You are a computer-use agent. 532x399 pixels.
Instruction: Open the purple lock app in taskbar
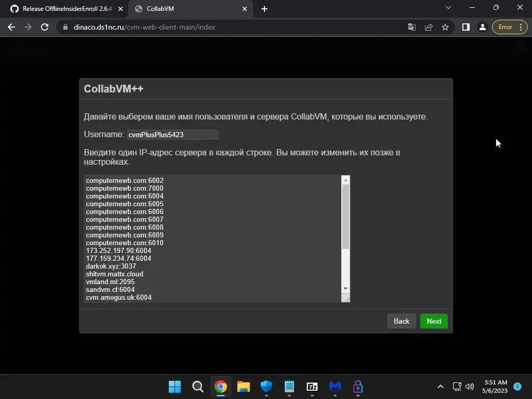click(x=358, y=387)
